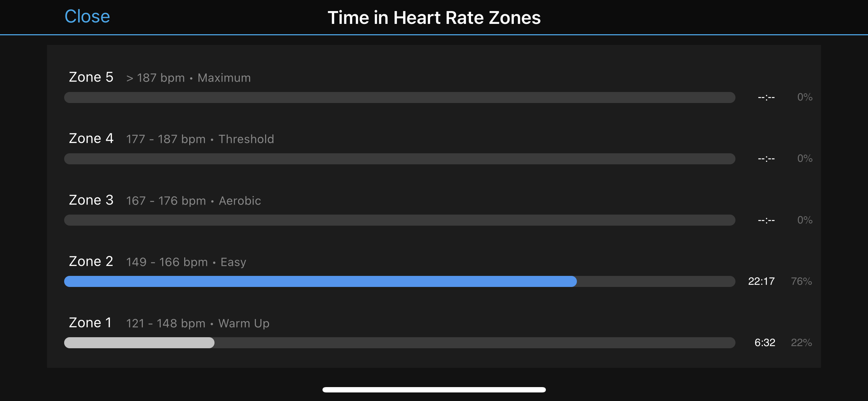Click the '167 - 176 bpm • Aerobic' text
This screenshot has width=868, height=401.
pyautogui.click(x=193, y=201)
